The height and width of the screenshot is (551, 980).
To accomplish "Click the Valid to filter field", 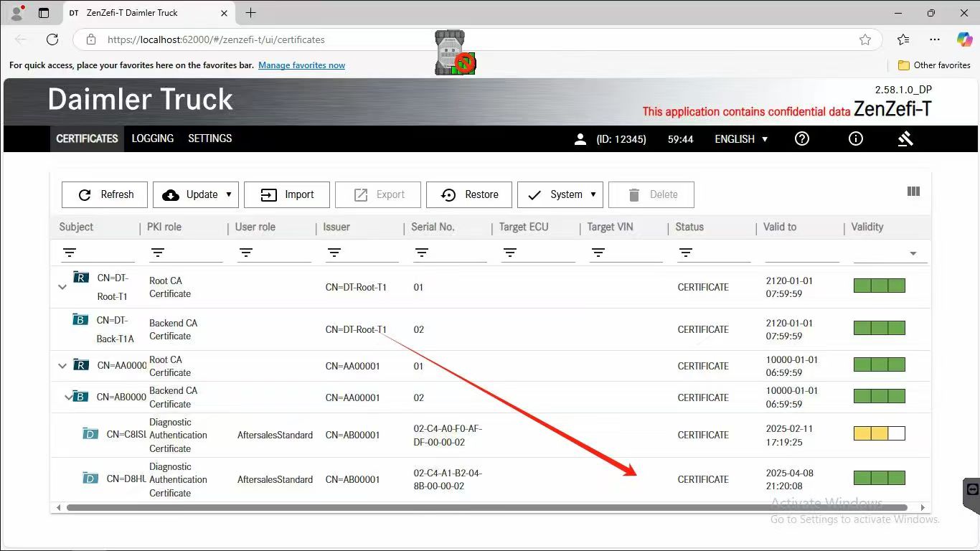I will 802,253.
